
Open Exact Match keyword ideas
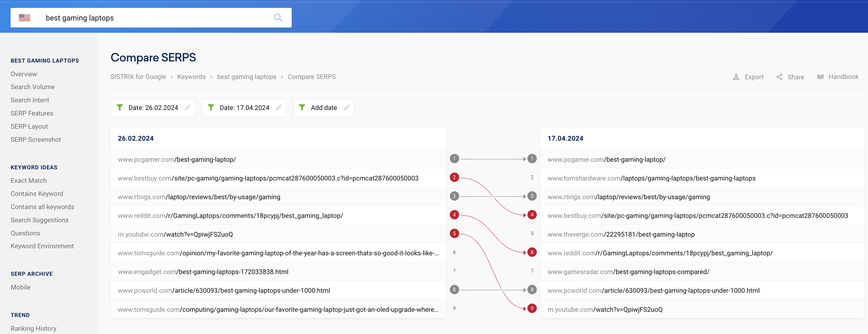point(29,181)
